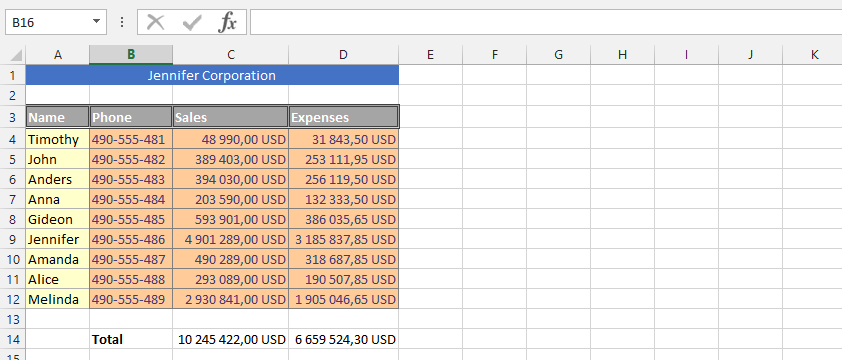Expand the Name Box dropdown arrow
The height and width of the screenshot is (360, 842).
point(96,21)
